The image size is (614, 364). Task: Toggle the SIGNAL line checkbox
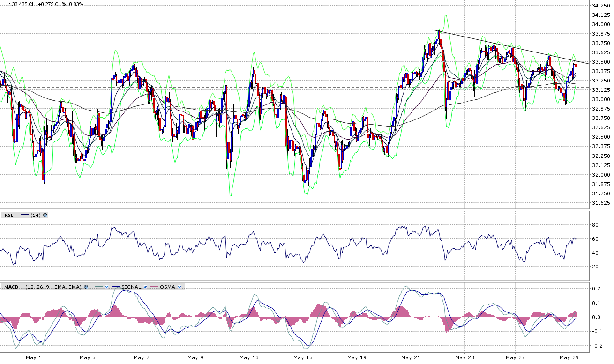(145, 287)
